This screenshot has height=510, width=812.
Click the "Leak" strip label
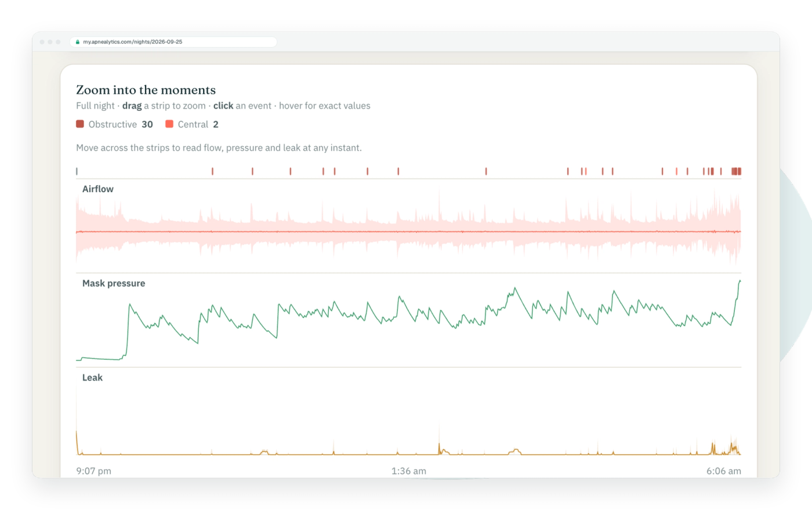click(x=92, y=378)
